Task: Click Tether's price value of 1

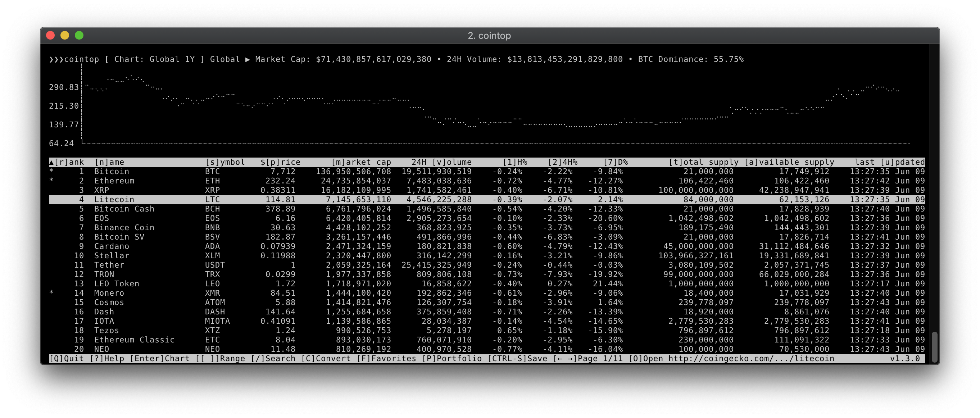Action: tap(293, 265)
